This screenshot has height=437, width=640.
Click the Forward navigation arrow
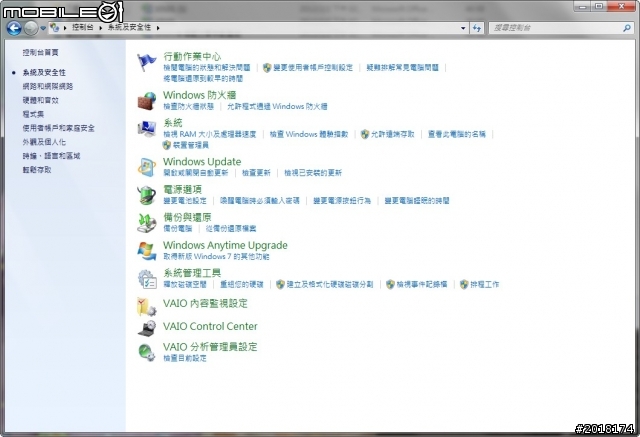[x=31, y=28]
